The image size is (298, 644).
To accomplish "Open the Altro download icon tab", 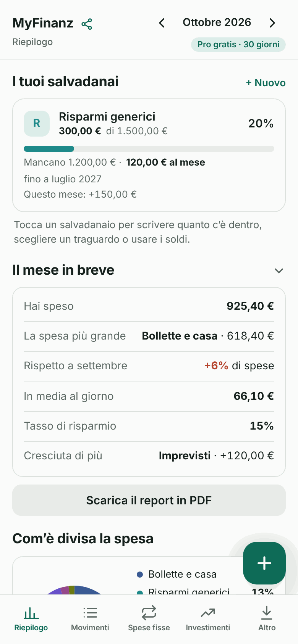I will click(x=267, y=619).
